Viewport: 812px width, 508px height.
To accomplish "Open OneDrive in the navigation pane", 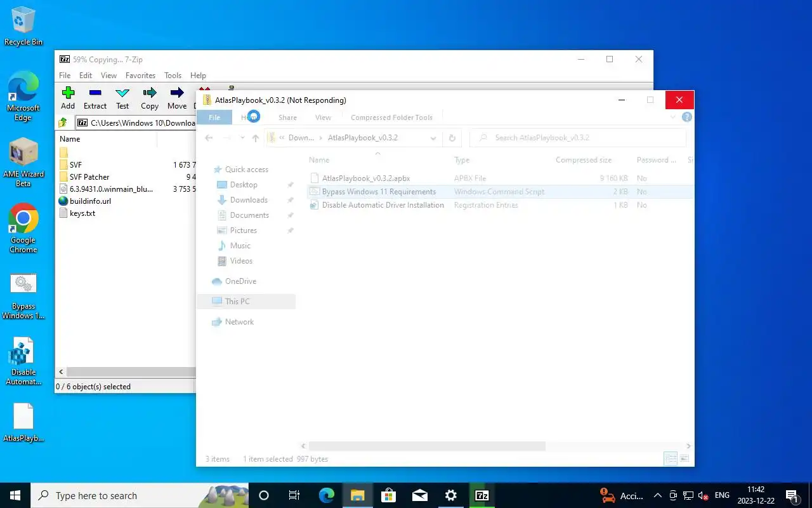I will click(x=240, y=281).
